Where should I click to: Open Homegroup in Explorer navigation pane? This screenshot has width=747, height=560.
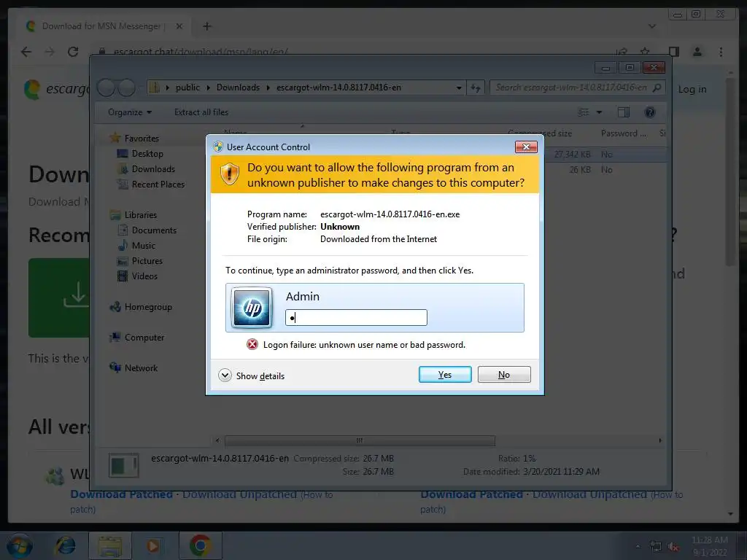click(x=147, y=307)
